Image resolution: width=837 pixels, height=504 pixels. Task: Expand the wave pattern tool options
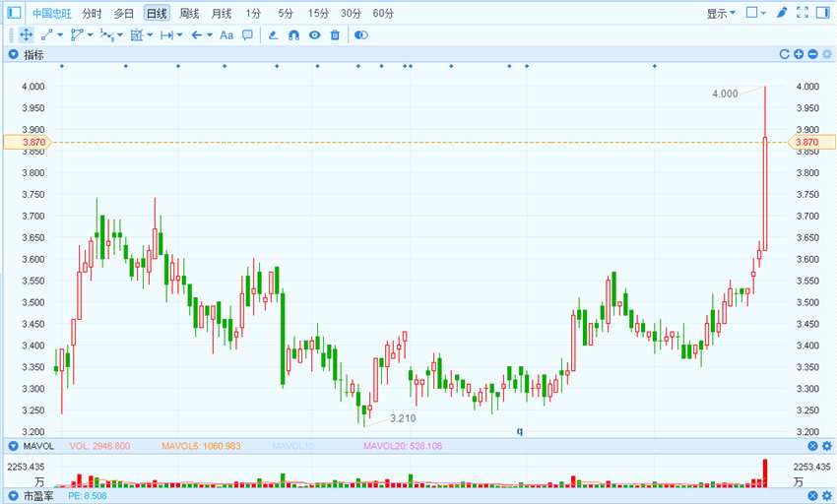click(119, 35)
